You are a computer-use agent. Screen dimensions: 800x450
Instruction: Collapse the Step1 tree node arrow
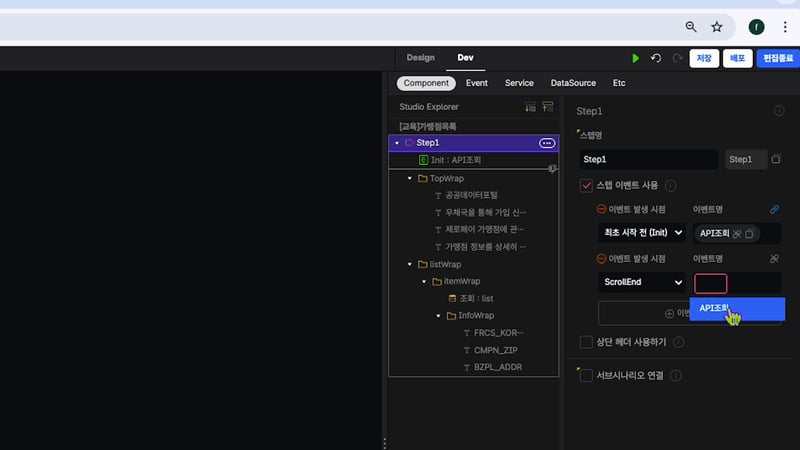(397, 143)
